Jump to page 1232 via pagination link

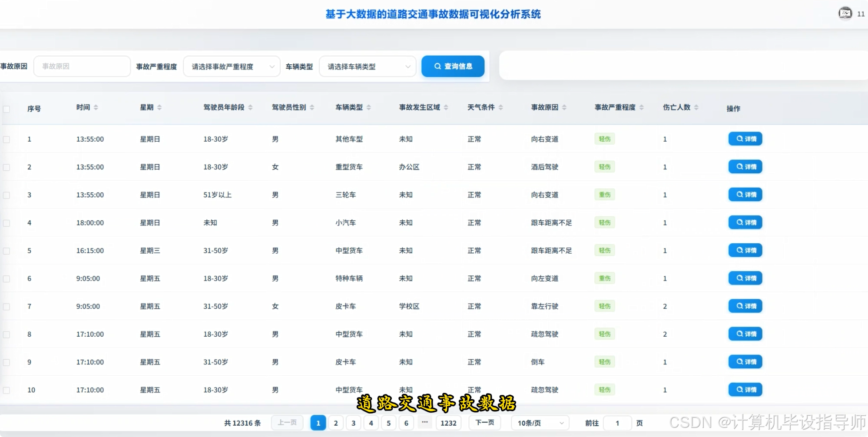(x=448, y=423)
